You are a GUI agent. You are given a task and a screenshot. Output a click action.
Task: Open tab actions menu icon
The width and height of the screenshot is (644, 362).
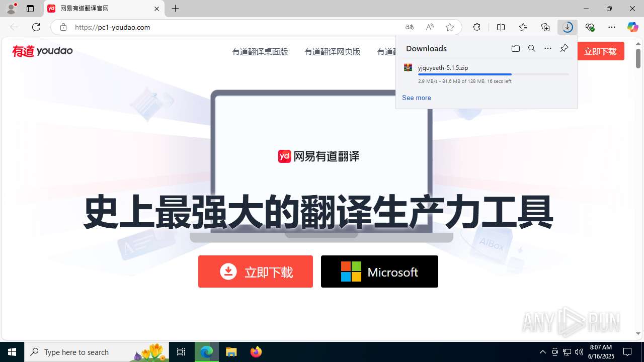(x=30, y=9)
